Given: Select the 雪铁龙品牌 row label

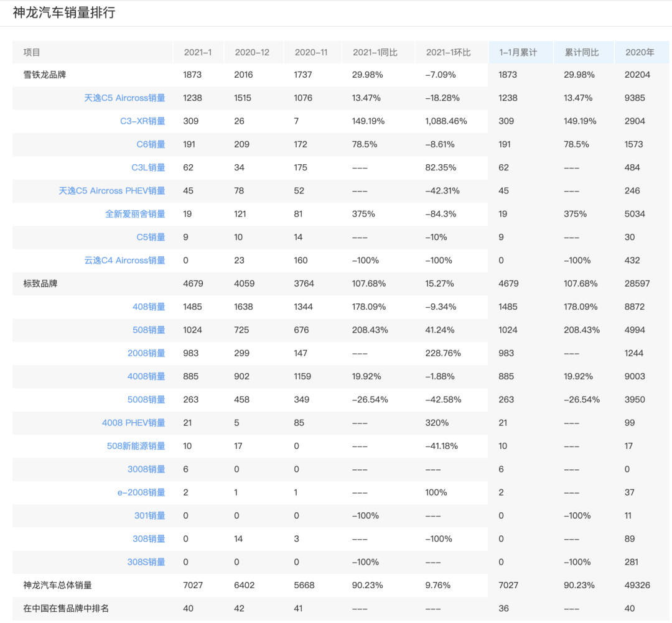Looking at the screenshot, I should click(45, 75).
